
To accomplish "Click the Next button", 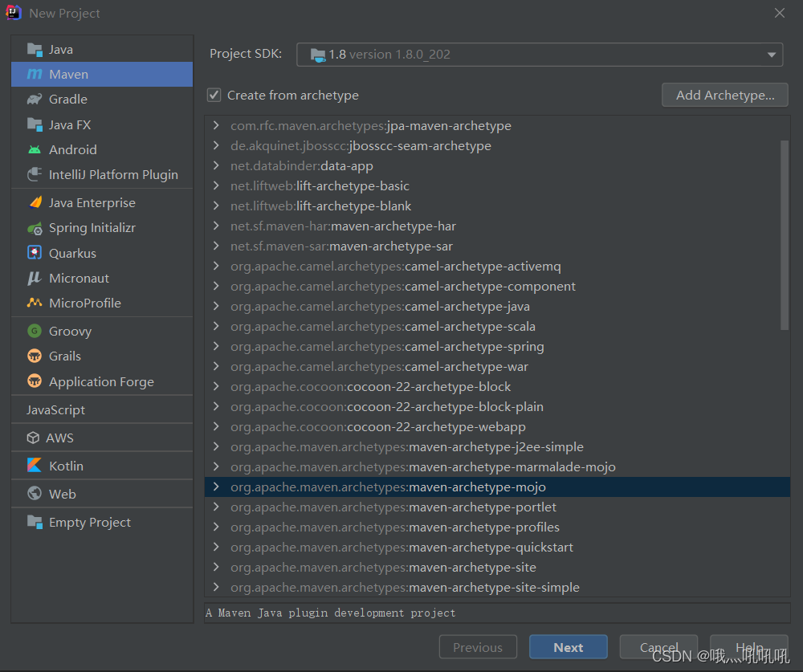I will [x=568, y=647].
